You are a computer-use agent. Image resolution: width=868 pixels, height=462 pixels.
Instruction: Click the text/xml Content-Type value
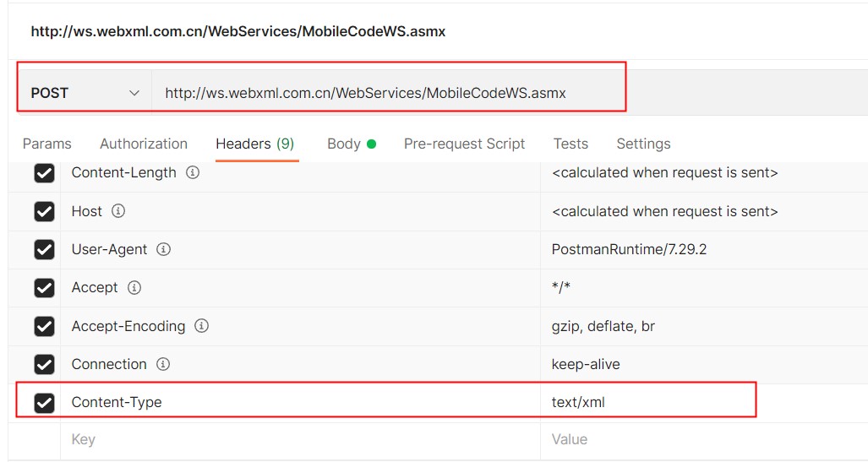[578, 402]
